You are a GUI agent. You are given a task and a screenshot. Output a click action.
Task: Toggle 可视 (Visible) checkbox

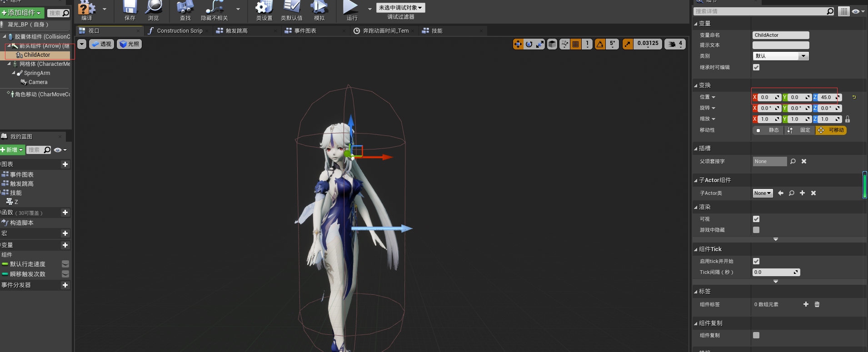pyautogui.click(x=756, y=219)
